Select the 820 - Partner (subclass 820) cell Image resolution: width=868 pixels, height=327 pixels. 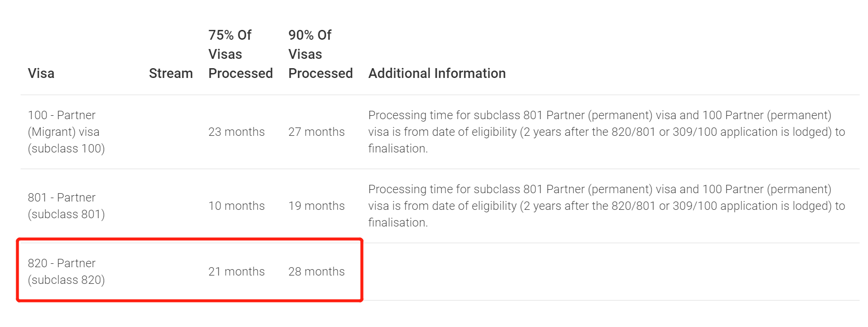66,272
